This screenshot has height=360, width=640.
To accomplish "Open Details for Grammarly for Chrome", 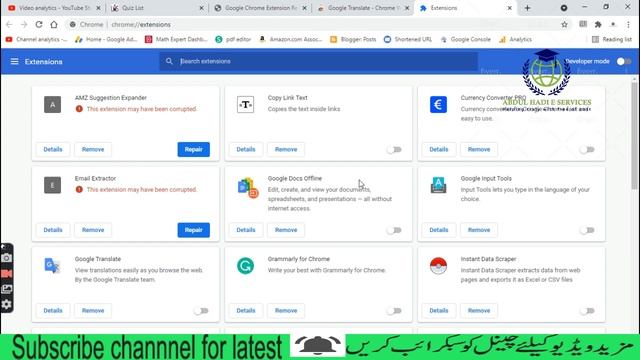I will click(x=246, y=311).
